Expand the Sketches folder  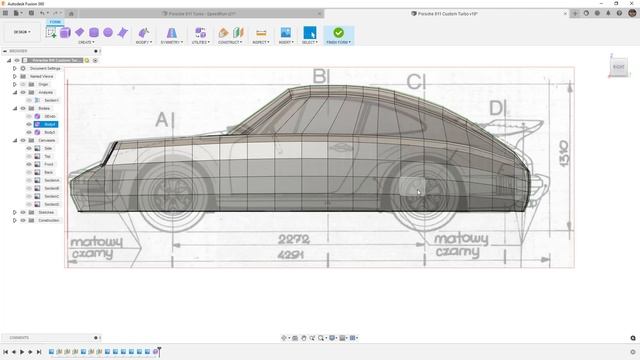(15, 212)
